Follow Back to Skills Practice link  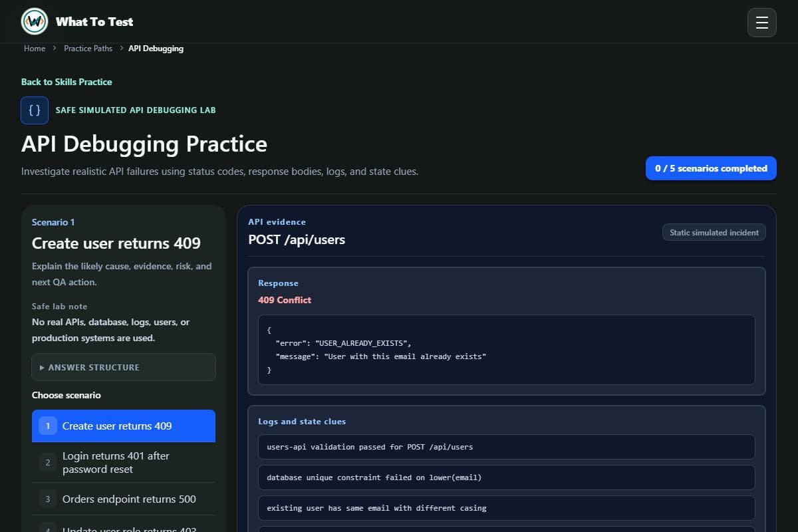coord(66,82)
